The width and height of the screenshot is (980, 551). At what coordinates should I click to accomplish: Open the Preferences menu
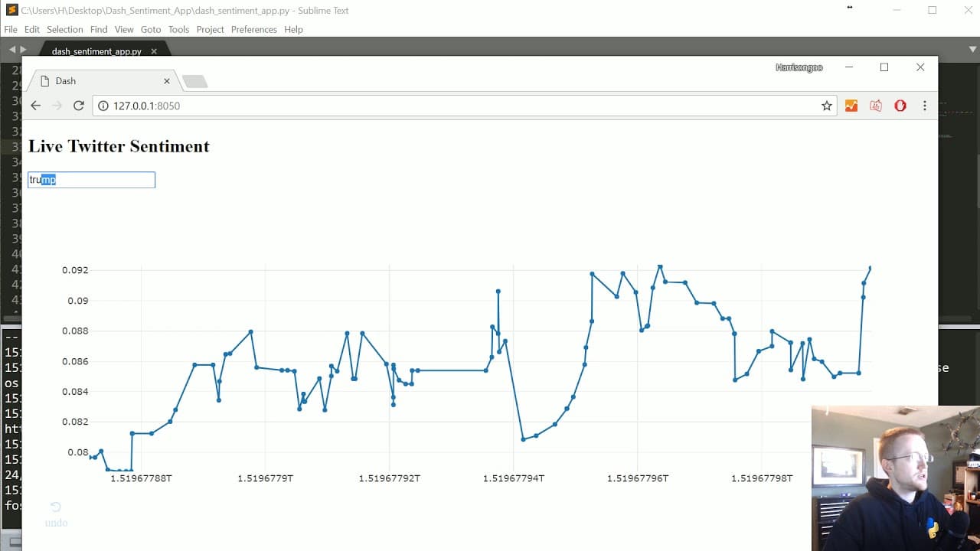coord(253,29)
